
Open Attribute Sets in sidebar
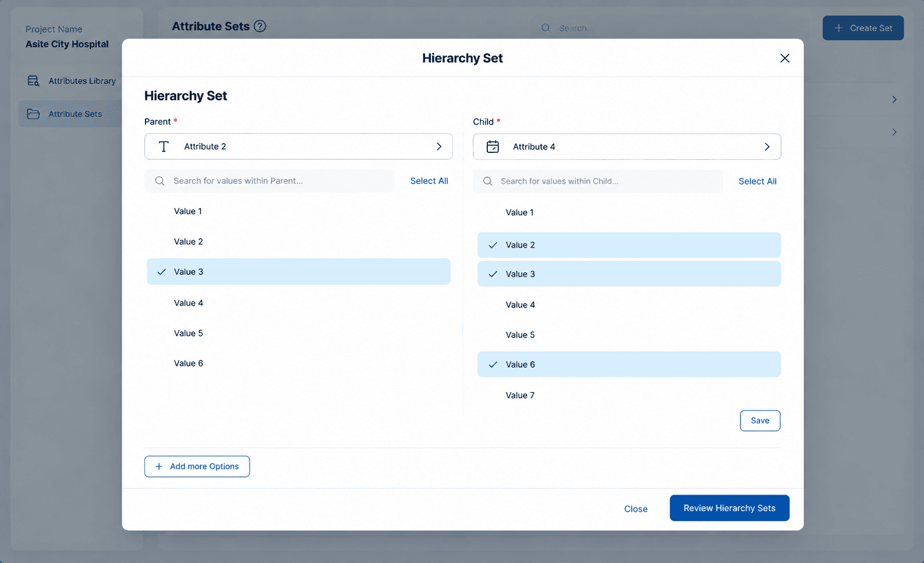(71, 114)
